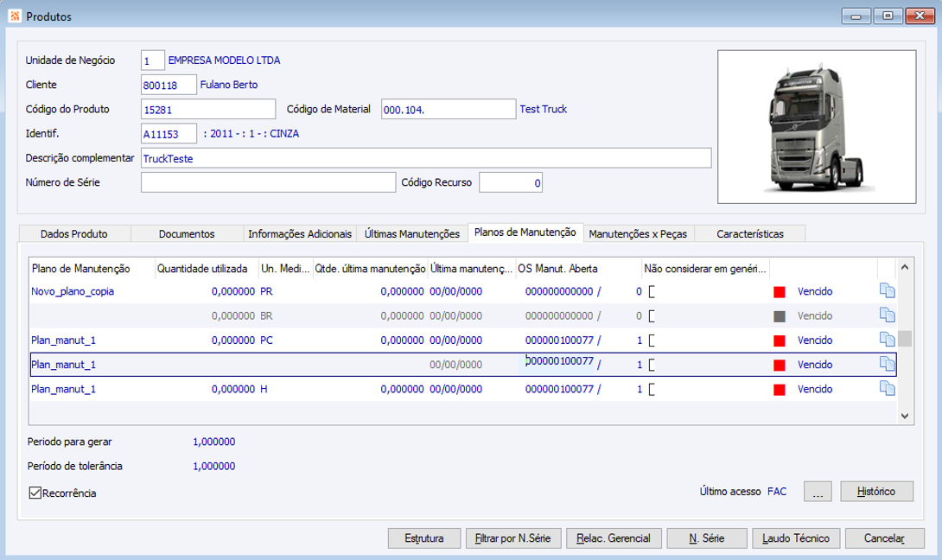Click copy icon in selected Plan_manut_1 row
The image size is (942, 560).
(888, 364)
